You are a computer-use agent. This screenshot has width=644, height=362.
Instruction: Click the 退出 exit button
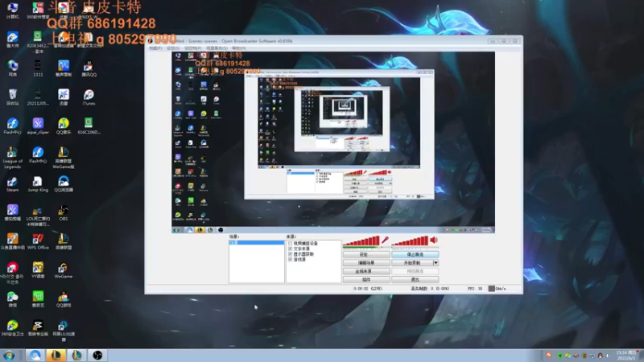tap(415, 279)
